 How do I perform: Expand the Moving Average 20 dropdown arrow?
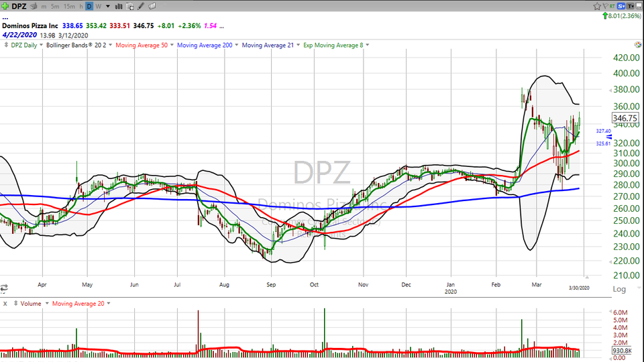tap(109, 304)
